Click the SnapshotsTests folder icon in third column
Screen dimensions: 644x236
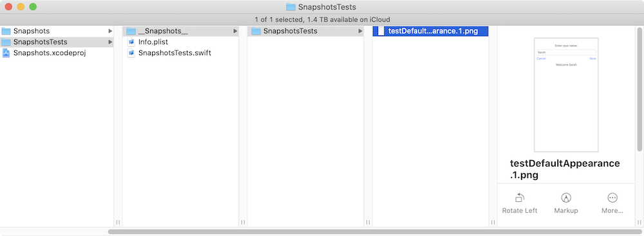coord(256,32)
